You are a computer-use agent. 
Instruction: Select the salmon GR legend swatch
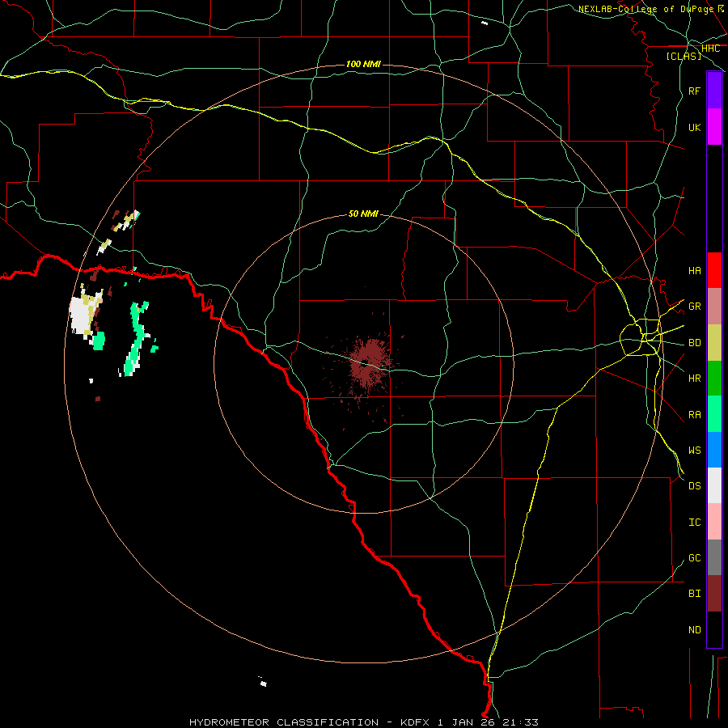click(x=714, y=307)
